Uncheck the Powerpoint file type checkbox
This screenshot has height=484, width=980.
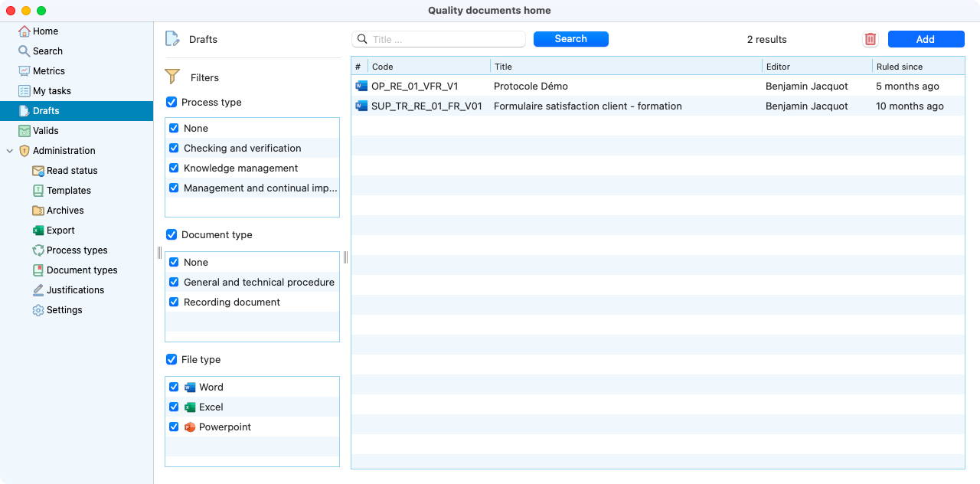(x=174, y=427)
